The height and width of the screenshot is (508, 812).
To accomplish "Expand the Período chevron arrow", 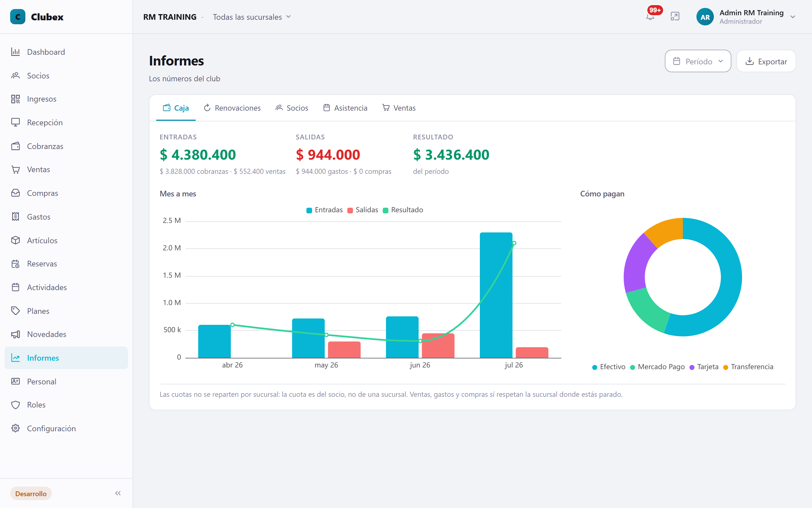I will pyautogui.click(x=721, y=61).
